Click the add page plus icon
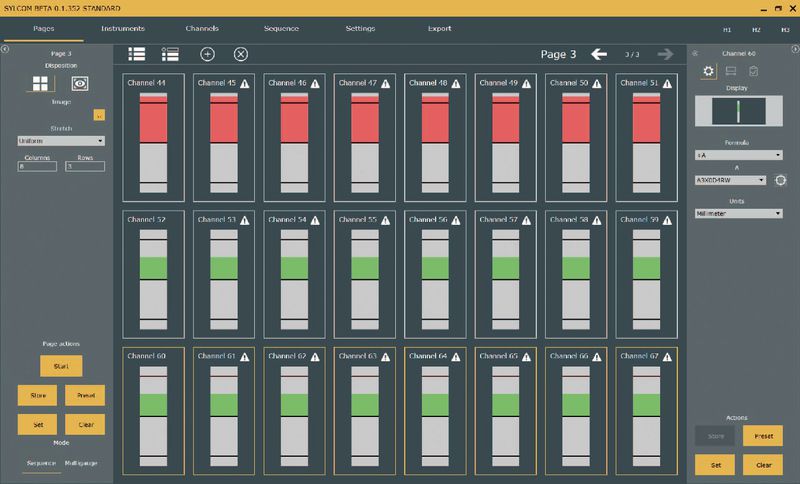The width and height of the screenshot is (800, 484). [208, 54]
